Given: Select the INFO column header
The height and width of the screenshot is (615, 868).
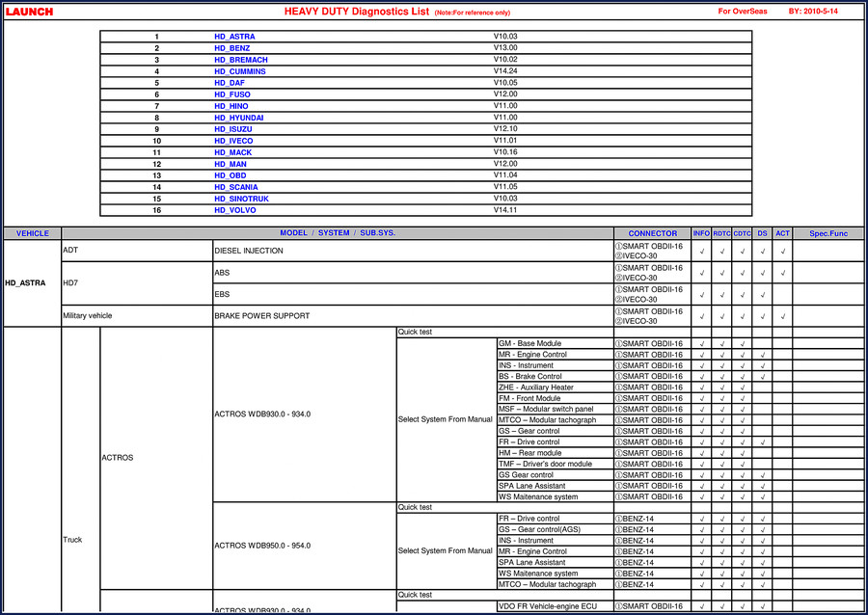Looking at the screenshot, I should pos(701,233).
